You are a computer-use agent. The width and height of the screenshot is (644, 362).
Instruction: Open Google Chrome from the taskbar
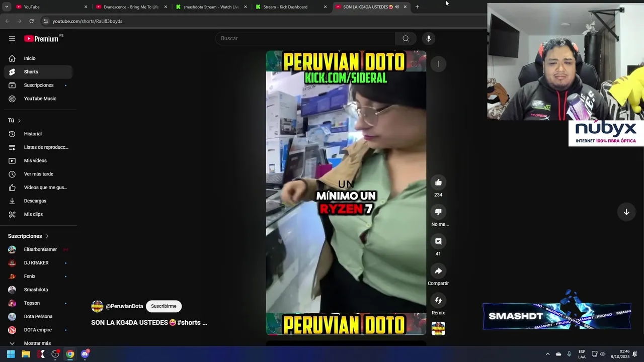(x=70, y=354)
